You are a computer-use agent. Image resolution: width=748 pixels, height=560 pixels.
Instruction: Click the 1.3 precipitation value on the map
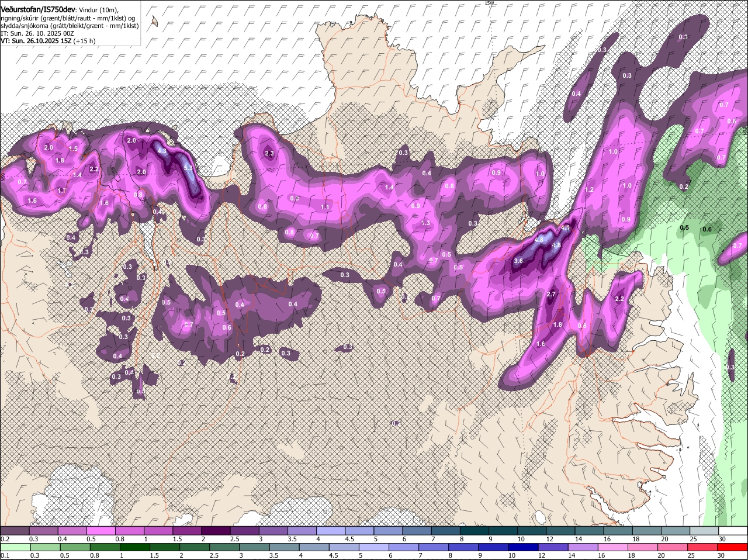click(x=425, y=223)
